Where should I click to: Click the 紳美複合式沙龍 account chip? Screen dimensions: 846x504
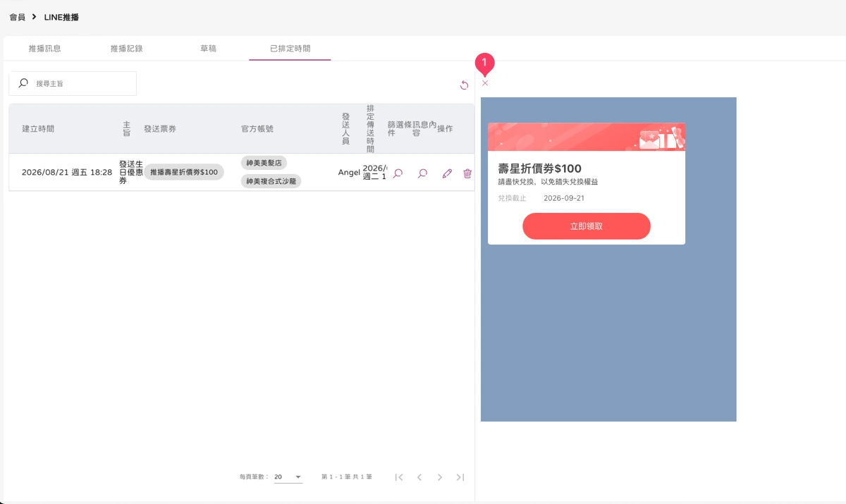tap(271, 181)
